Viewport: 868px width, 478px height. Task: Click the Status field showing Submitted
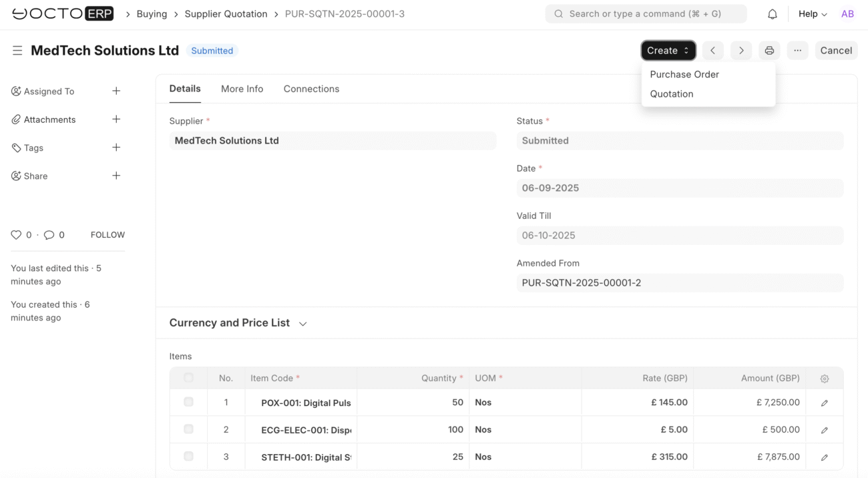[x=680, y=141]
